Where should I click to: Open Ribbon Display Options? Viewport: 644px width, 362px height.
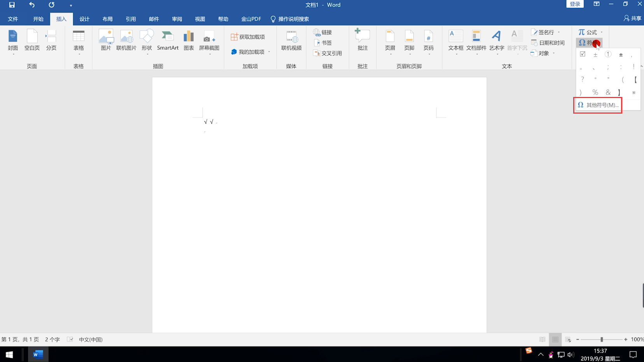[597, 4]
